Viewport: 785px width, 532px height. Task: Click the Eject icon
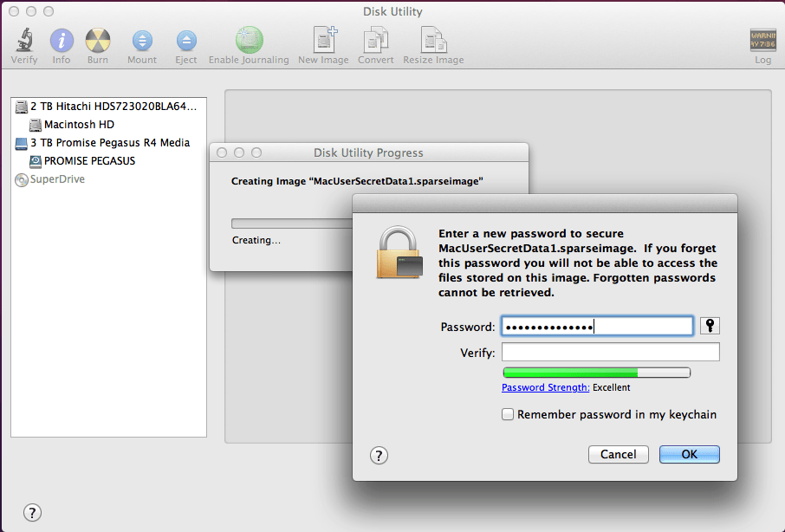tap(185, 39)
